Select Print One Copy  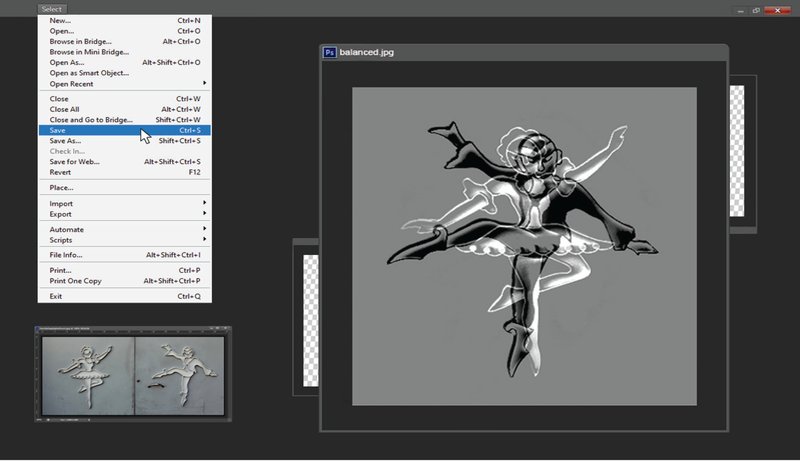pos(124,281)
